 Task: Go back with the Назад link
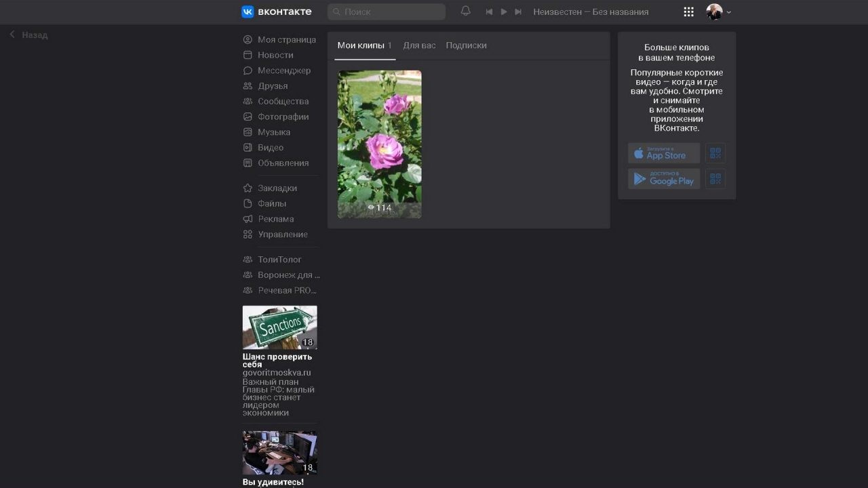click(x=28, y=35)
